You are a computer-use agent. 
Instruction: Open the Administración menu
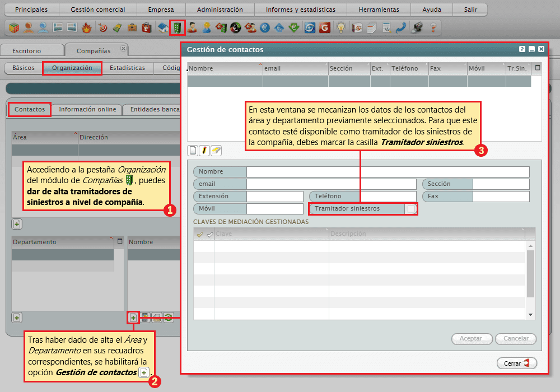pyautogui.click(x=220, y=10)
